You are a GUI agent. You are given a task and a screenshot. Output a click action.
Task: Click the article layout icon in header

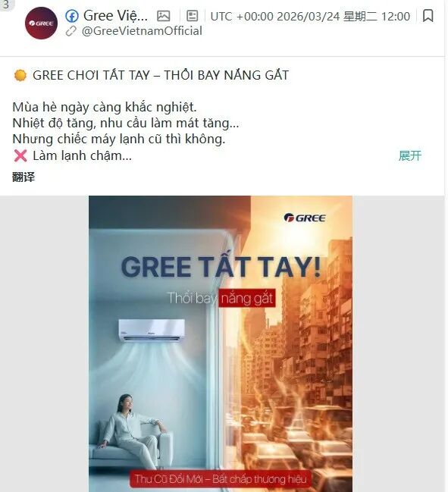pyautogui.click(x=192, y=16)
